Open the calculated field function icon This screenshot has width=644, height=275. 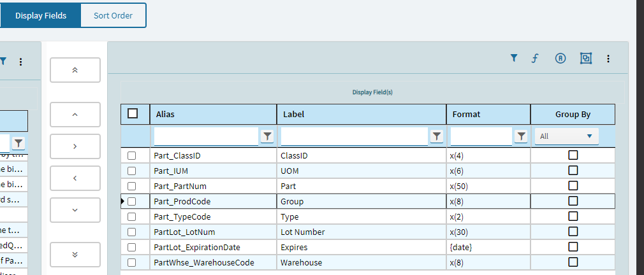536,59
